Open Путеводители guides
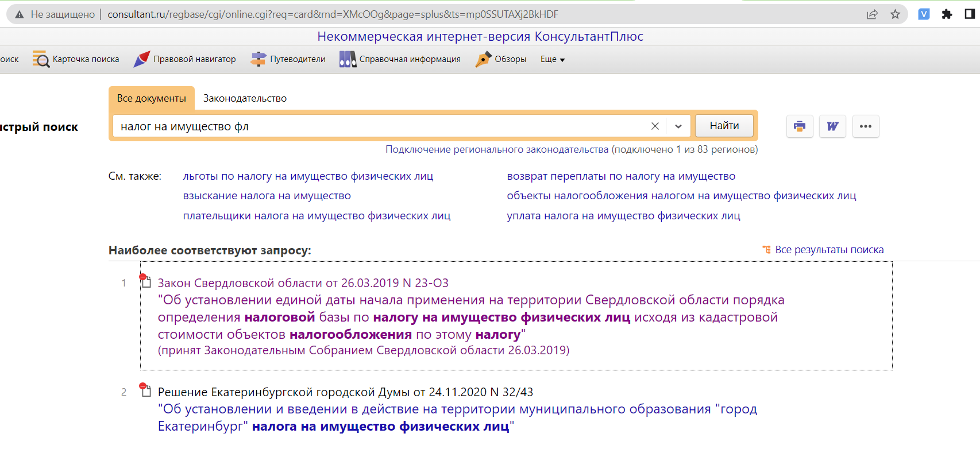Image resolution: width=980 pixels, height=476 pixels. 288,59
